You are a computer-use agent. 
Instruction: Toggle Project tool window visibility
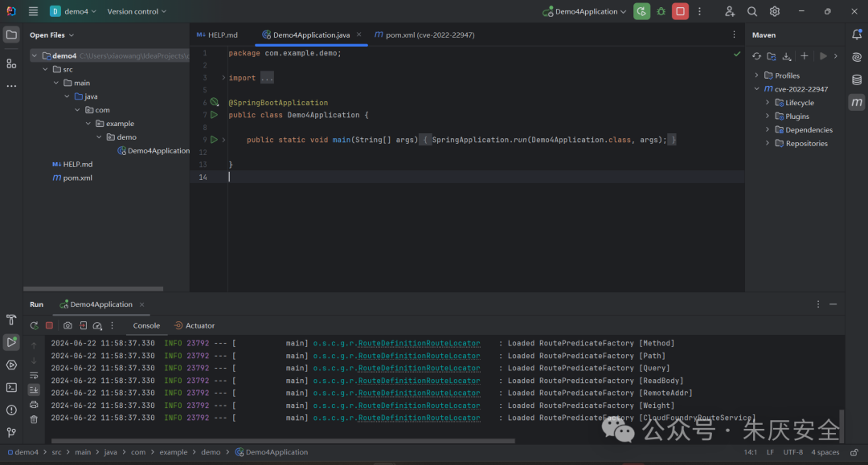click(11, 35)
